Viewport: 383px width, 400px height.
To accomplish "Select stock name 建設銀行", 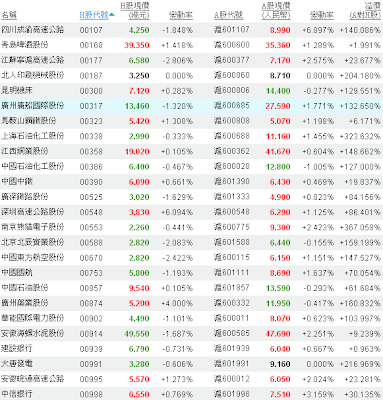I will [17, 348].
